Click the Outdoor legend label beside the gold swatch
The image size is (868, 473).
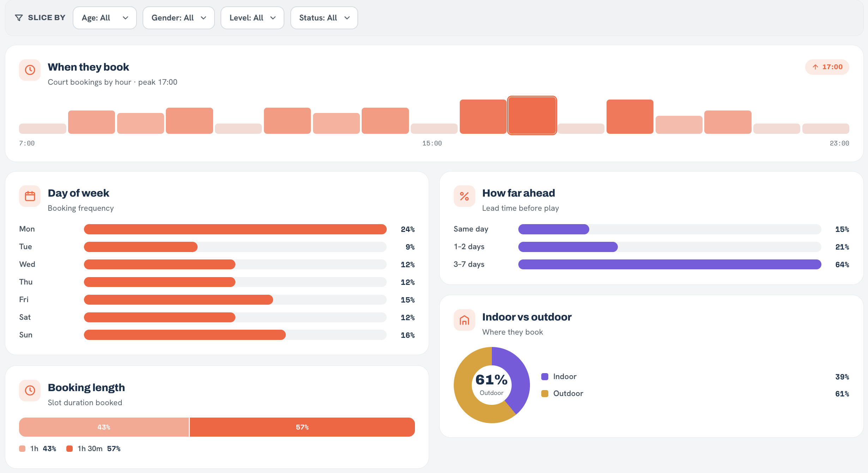(x=568, y=394)
